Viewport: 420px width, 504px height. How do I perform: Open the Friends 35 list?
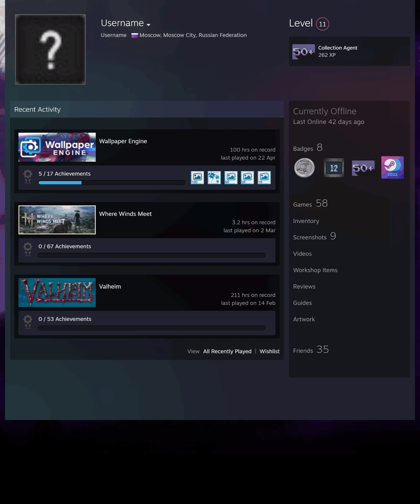coord(311,350)
